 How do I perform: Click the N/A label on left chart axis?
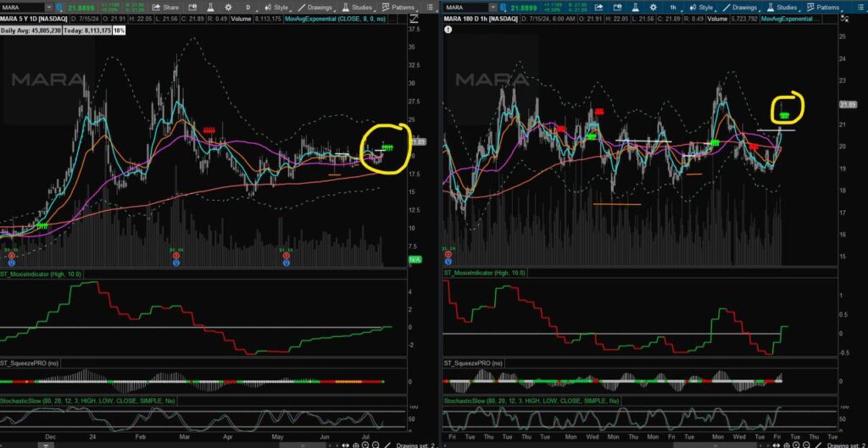pos(415,259)
